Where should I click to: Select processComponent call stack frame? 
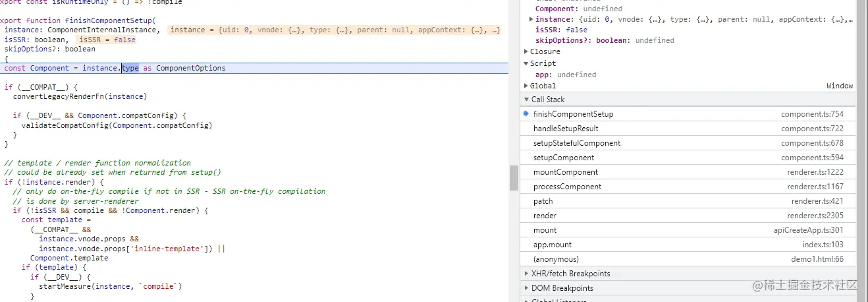point(688,187)
